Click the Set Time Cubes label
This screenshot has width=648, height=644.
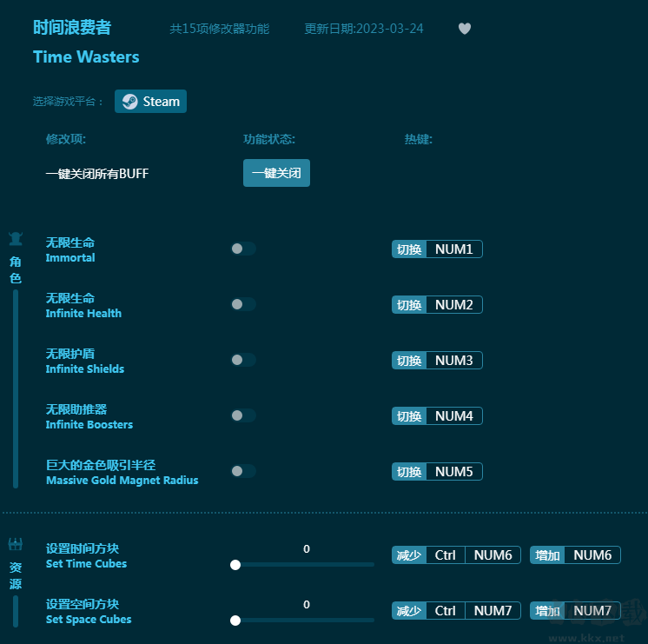(86, 556)
